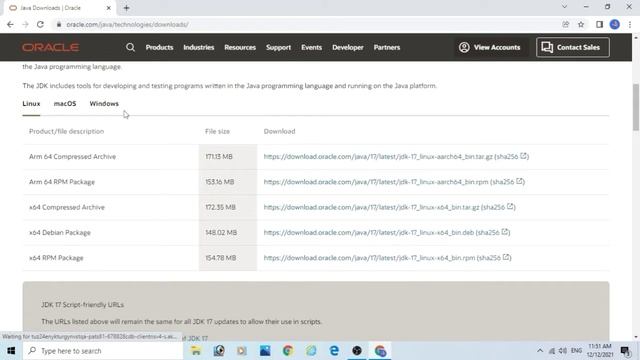The height and width of the screenshot is (360, 640).
Task: Bookmark this page with the star
Action: pos(581,24)
